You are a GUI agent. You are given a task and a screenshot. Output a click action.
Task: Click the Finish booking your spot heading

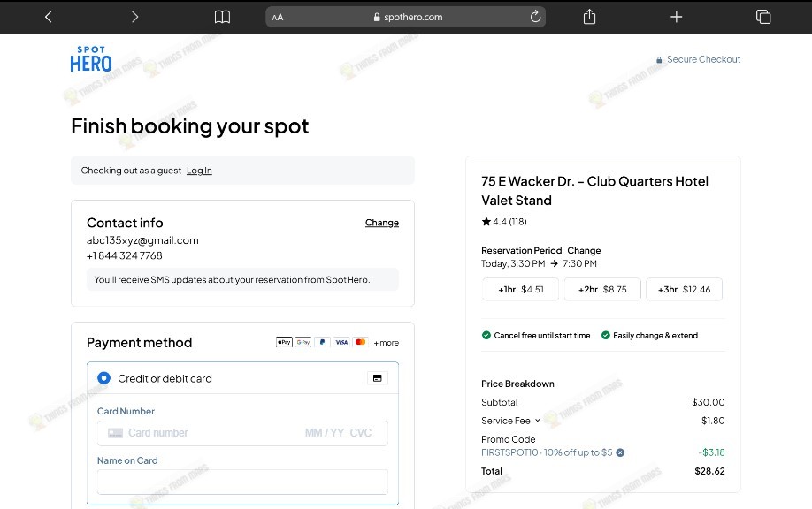[x=189, y=126]
